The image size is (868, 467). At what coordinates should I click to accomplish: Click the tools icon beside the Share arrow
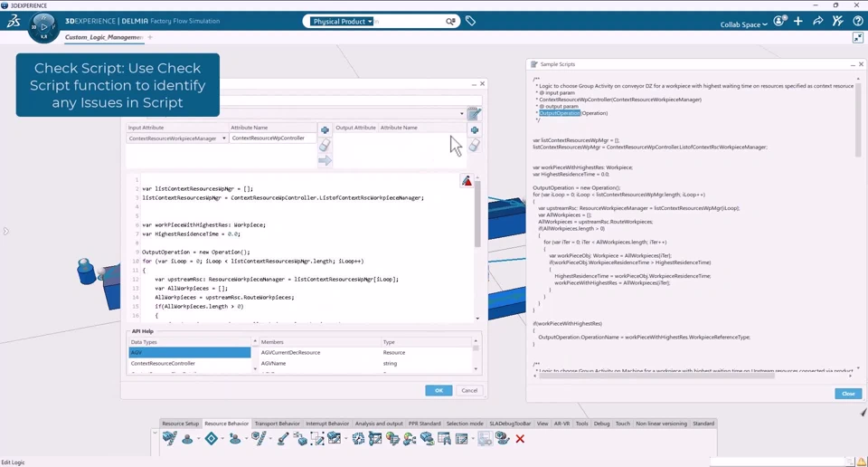(x=837, y=21)
